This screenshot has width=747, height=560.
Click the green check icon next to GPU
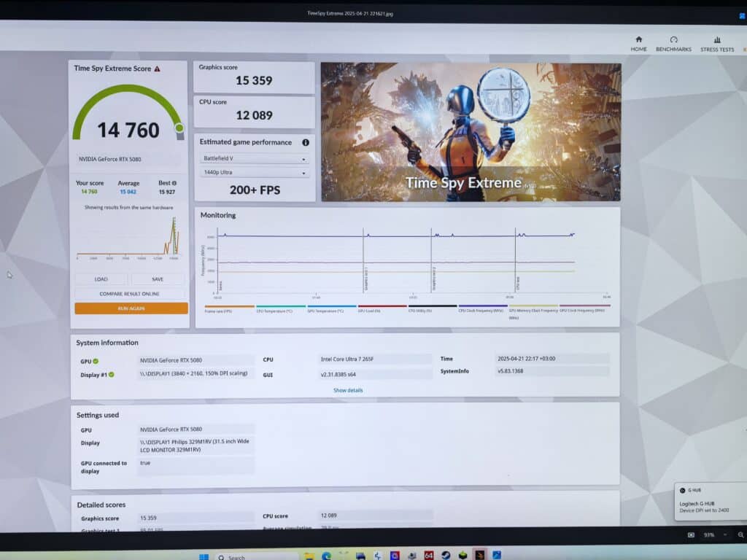click(96, 362)
